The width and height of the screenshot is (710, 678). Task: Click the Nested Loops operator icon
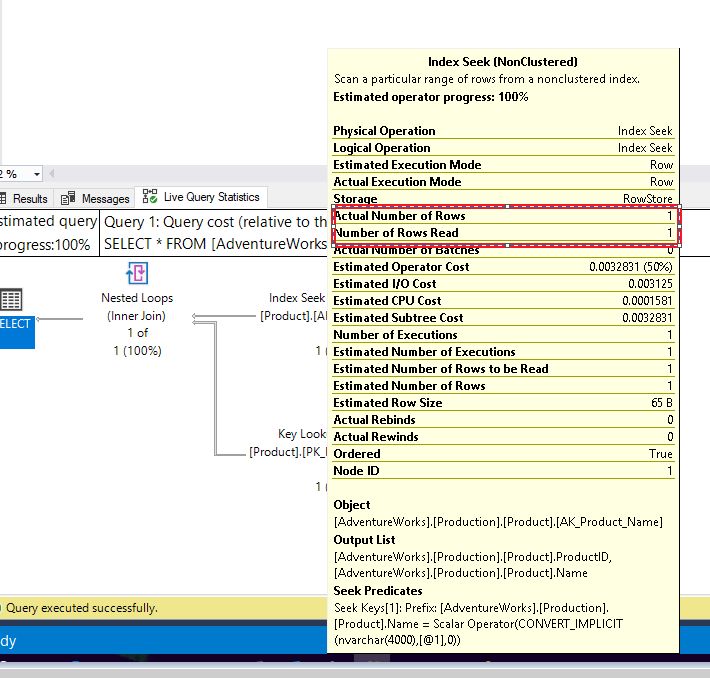click(x=137, y=273)
